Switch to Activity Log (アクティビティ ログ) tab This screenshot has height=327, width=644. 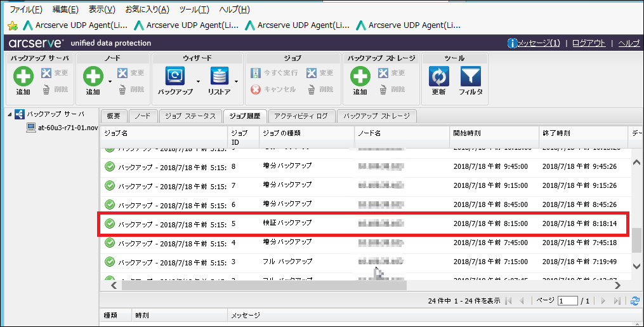click(301, 116)
